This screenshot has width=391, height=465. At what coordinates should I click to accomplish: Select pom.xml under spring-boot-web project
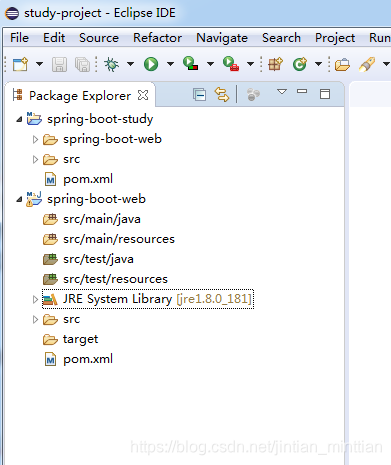point(88,359)
